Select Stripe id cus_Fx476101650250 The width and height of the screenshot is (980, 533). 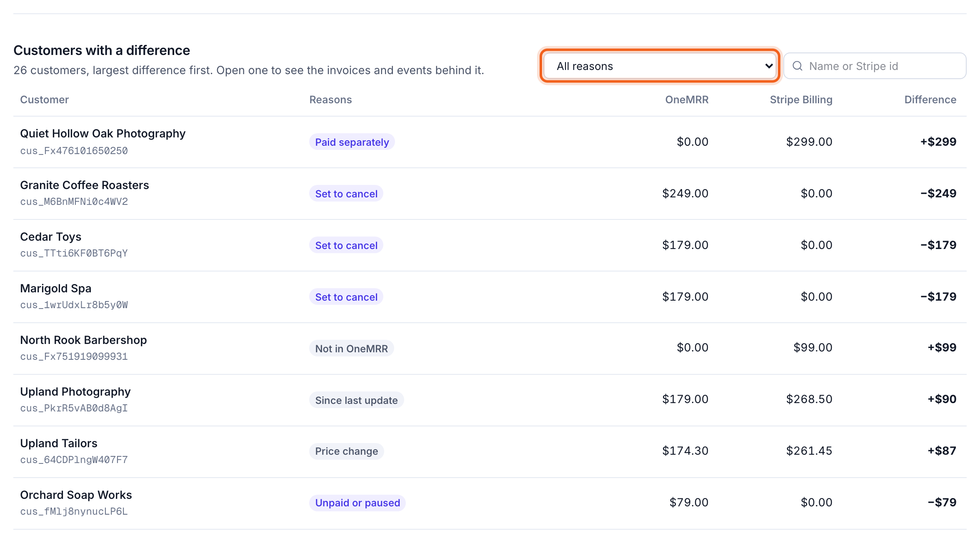(x=74, y=151)
